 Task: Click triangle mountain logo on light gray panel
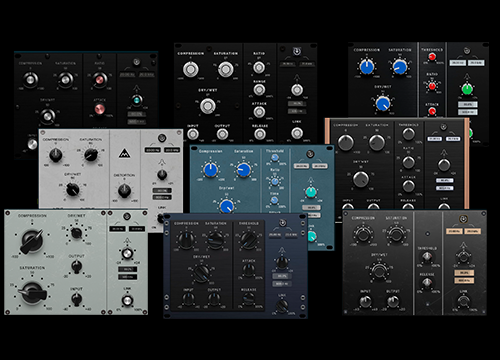coord(125,153)
